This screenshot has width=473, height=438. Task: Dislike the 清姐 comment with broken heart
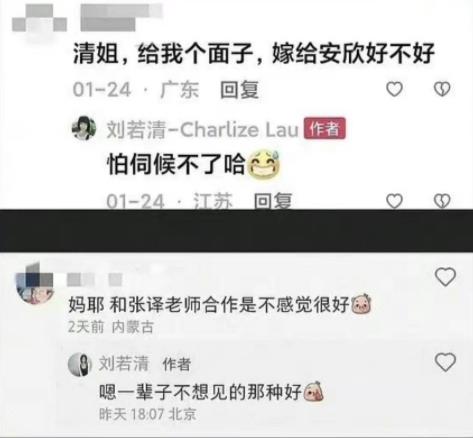442,89
